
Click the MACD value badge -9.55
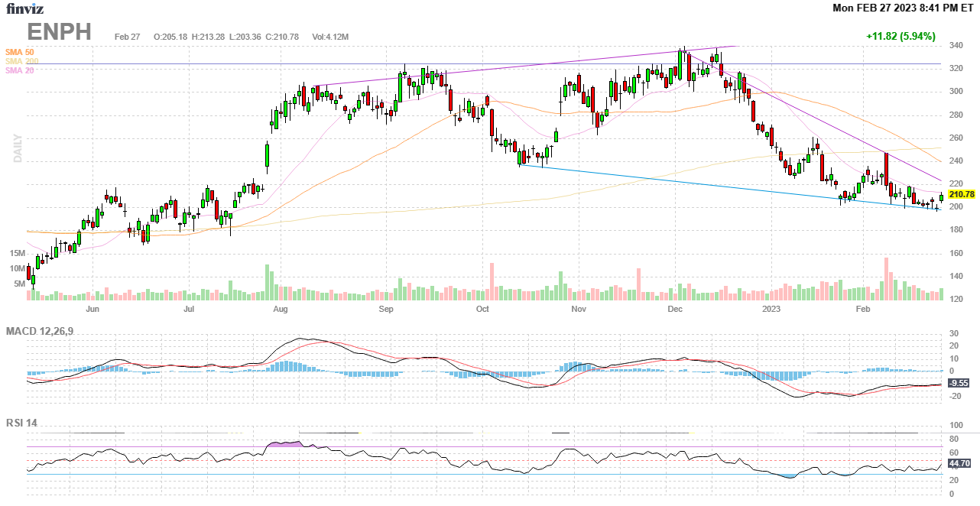959,384
